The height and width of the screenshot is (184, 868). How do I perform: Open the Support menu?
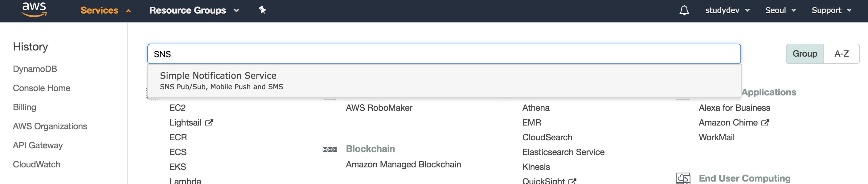(831, 10)
